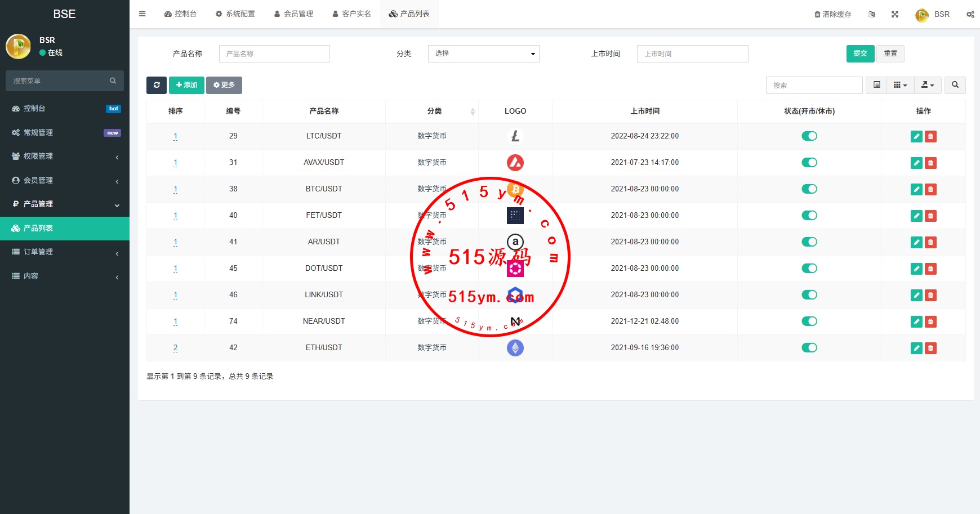The image size is (980, 514).
Task: Click the 产品名称 filter input field
Action: click(274, 53)
